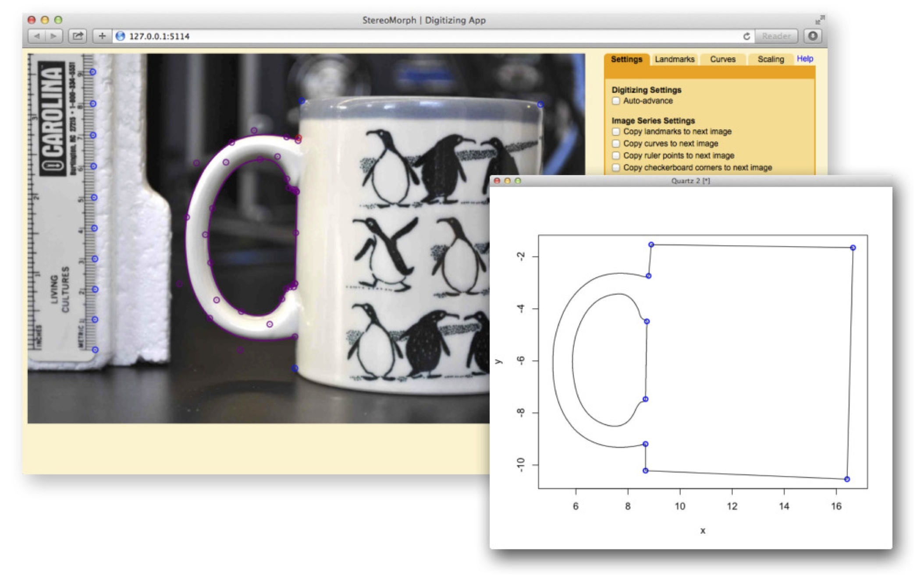This screenshot has width=924, height=579.
Task: Click the Image Series Settings heading
Action: [x=653, y=121]
